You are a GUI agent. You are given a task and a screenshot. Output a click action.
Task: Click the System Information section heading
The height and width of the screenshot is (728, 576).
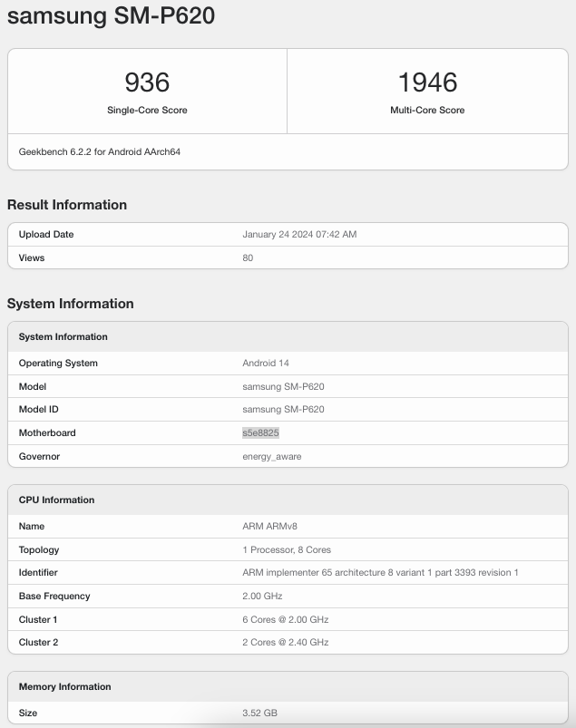click(x=71, y=304)
